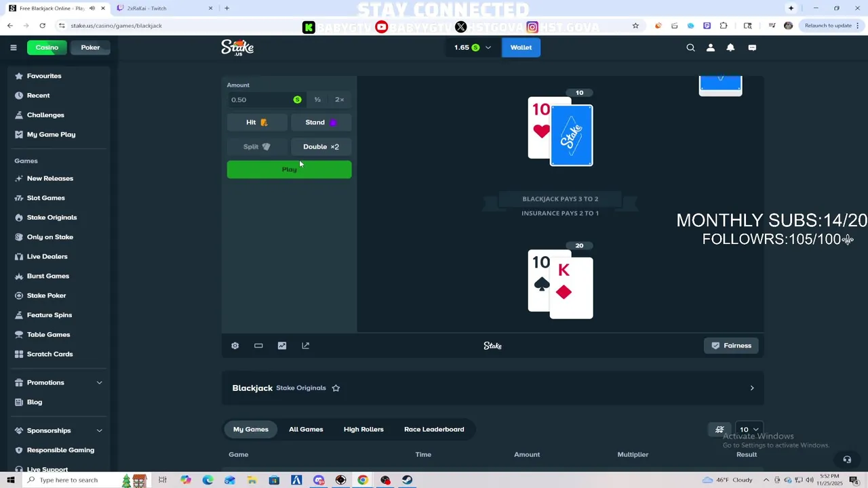Select the High Rollers tab
The height and width of the screenshot is (488, 868).
coord(363,429)
